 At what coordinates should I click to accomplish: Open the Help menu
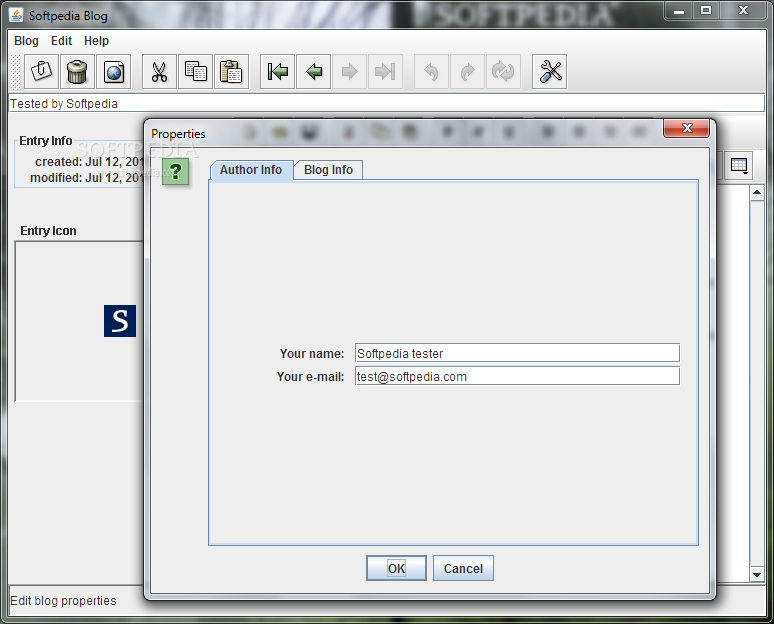pyautogui.click(x=96, y=41)
